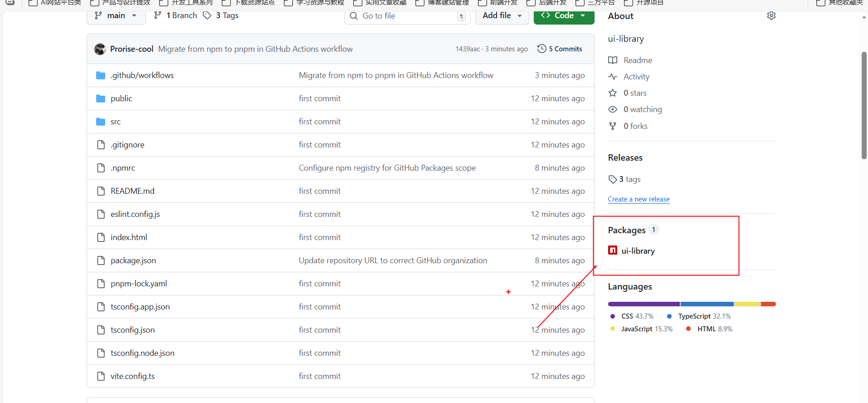Click the forks icon in About
Viewport: 868px width, 403px height.
pos(613,126)
